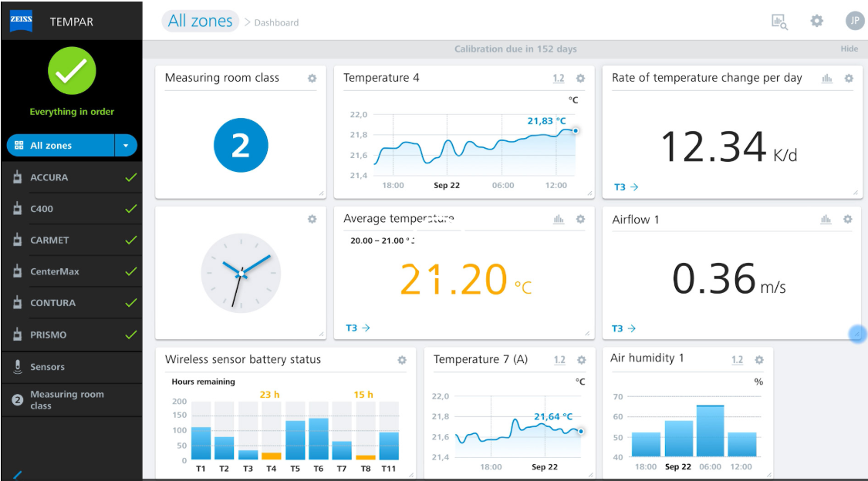The image size is (868, 481).
Task: Switch Air humidity 1 card to numeric view
Action: (x=738, y=360)
